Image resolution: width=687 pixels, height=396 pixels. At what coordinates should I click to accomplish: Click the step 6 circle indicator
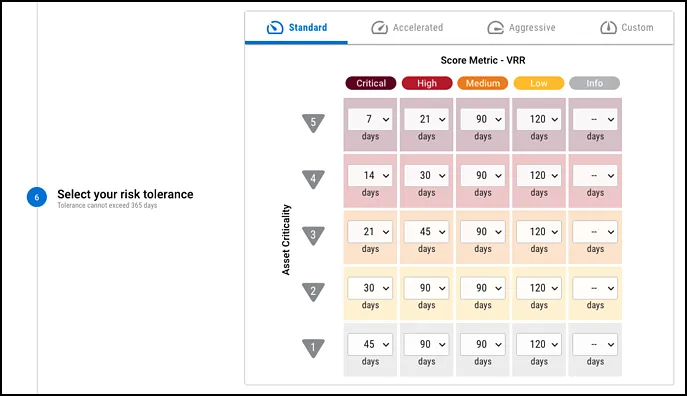click(37, 197)
